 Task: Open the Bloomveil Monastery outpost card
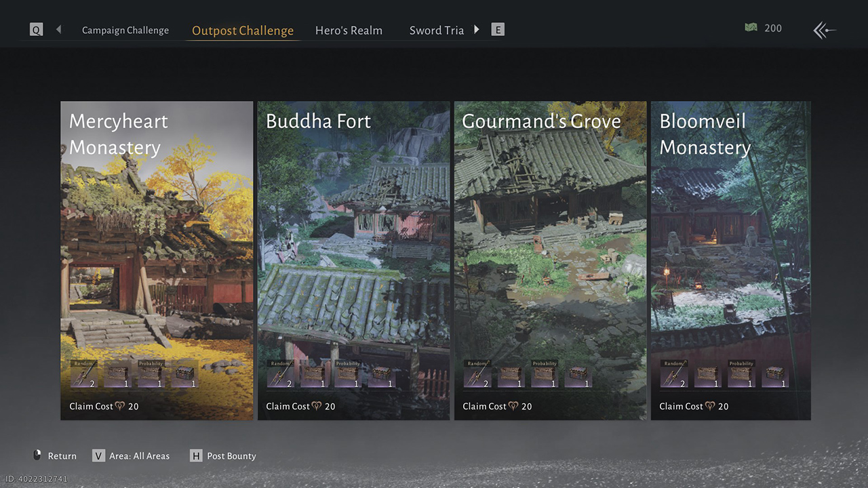pos(730,258)
